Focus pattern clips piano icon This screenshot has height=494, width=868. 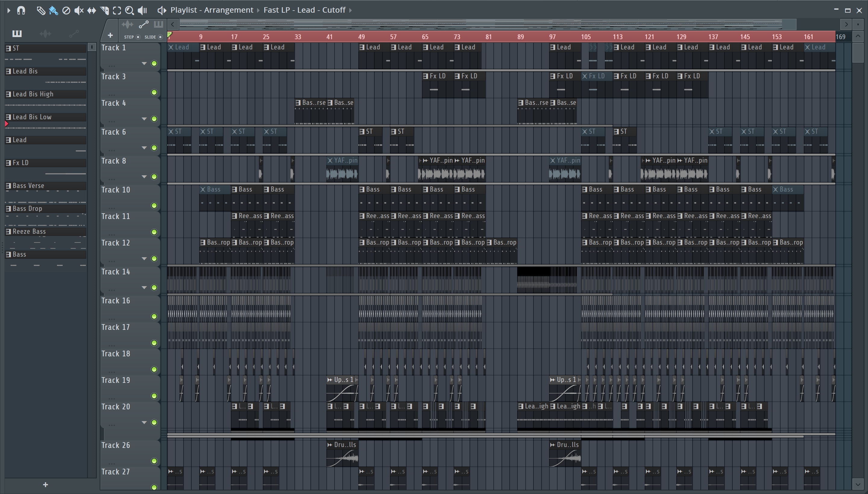(x=158, y=24)
